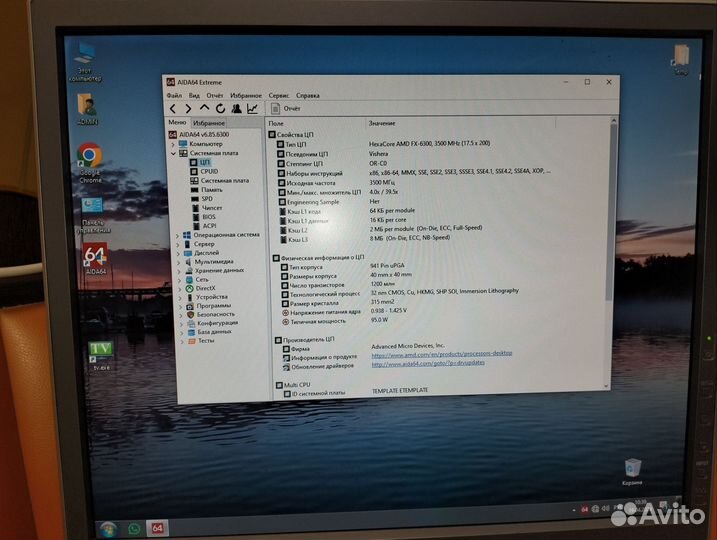Select Системная плата child item icon

click(x=194, y=181)
